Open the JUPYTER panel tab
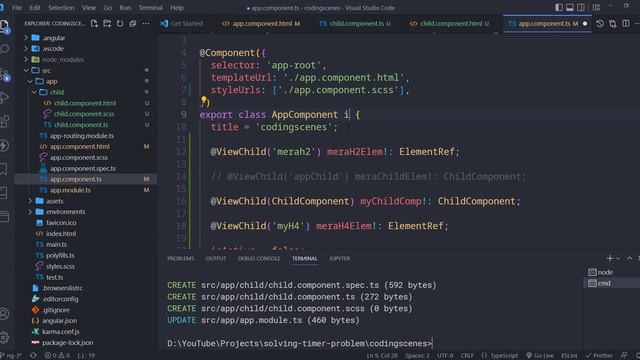Screen dimensions: 640x360 (x=340, y=258)
